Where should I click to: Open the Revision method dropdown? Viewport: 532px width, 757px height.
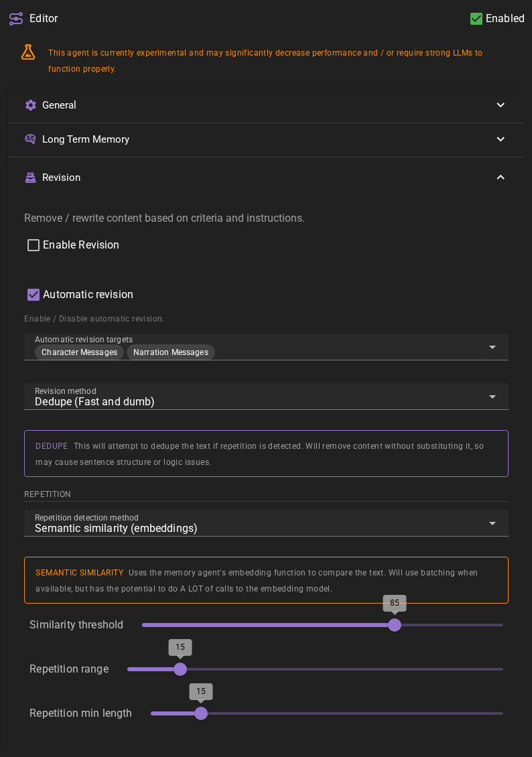(x=266, y=397)
